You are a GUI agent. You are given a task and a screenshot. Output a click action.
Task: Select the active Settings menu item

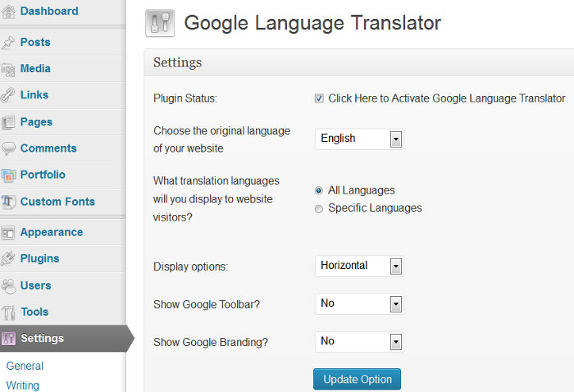coord(66,338)
